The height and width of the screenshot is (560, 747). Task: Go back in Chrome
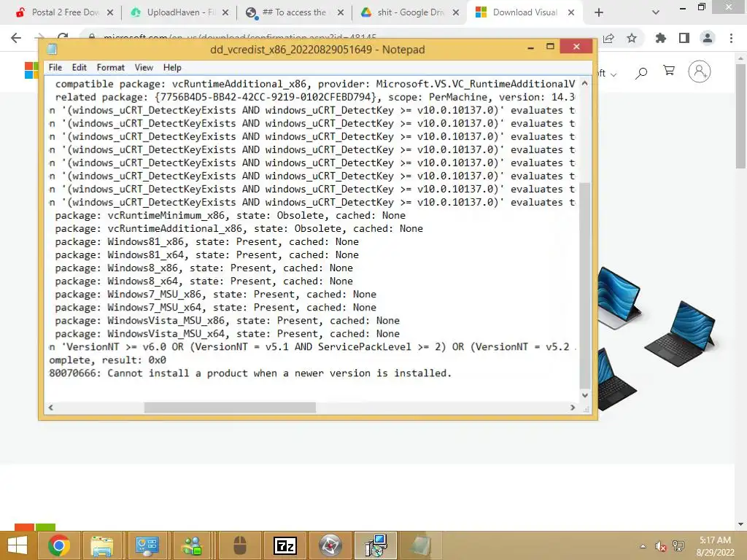pyautogui.click(x=16, y=38)
